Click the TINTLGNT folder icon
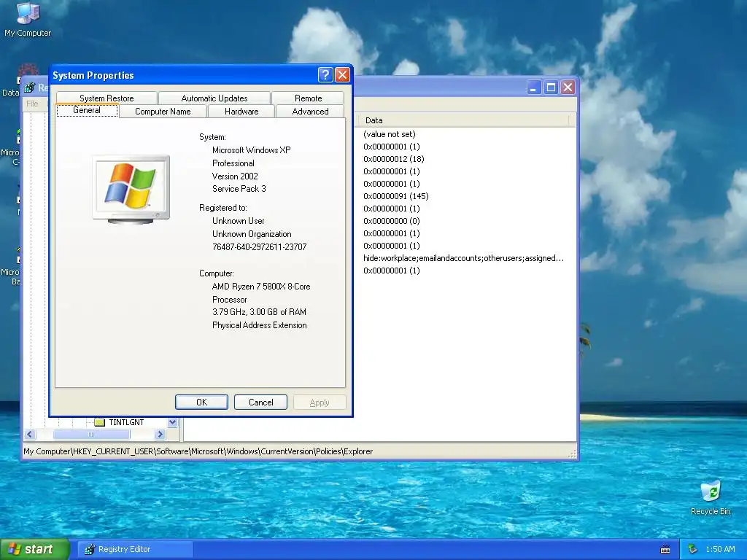 click(99, 422)
